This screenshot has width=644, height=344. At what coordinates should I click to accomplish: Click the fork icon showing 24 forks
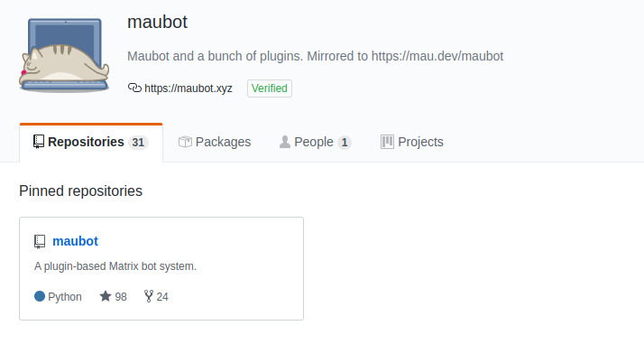tap(149, 296)
